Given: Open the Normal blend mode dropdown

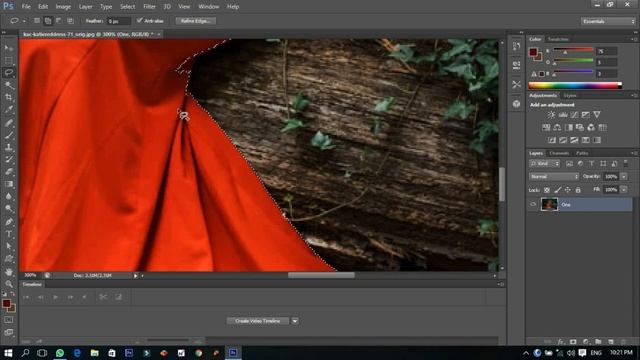Looking at the screenshot, I should 554,177.
